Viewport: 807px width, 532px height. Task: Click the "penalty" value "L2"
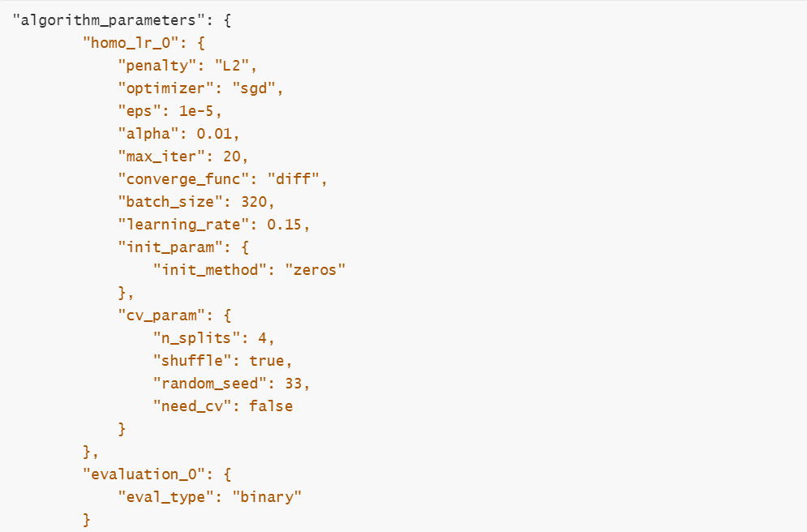[x=232, y=66]
